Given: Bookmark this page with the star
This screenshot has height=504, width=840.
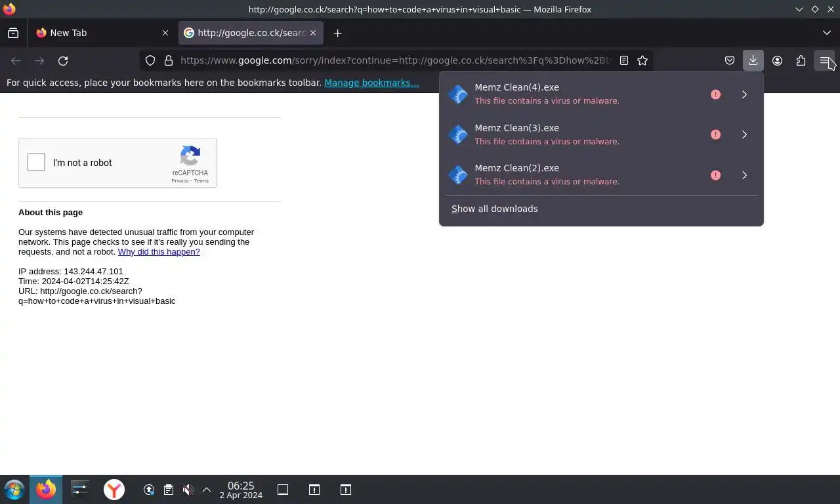Looking at the screenshot, I should click(x=642, y=60).
